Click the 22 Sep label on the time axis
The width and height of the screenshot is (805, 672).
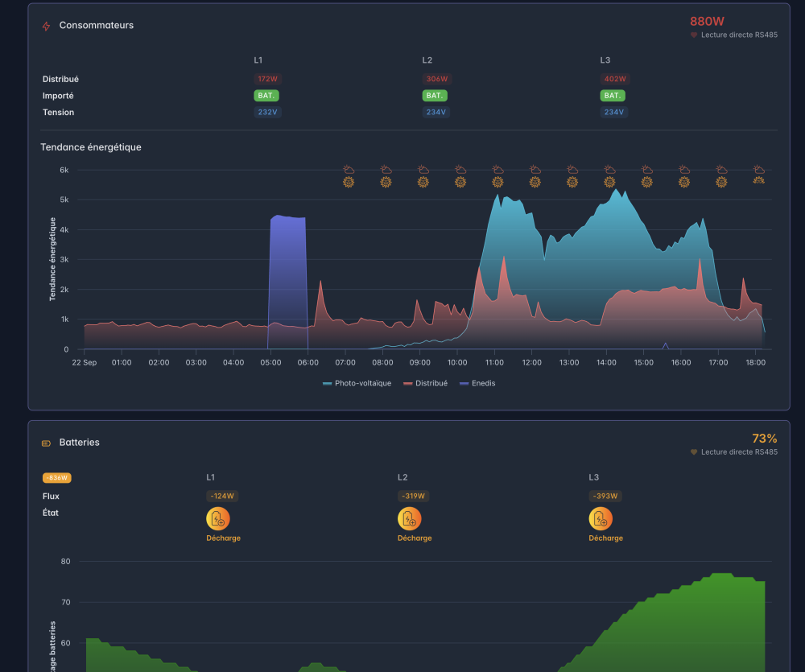click(x=85, y=362)
